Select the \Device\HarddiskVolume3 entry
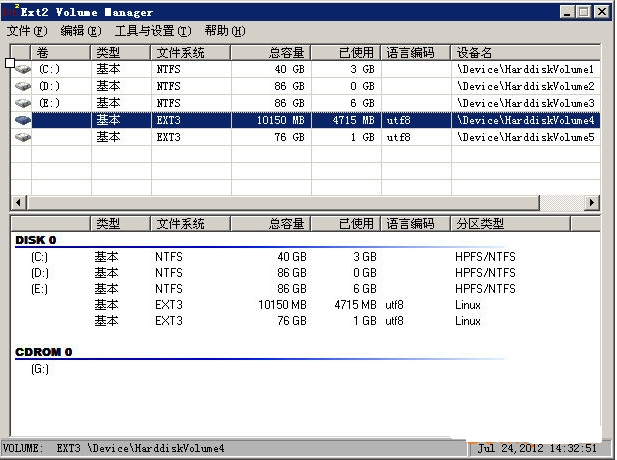617x460 pixels. [525, 103]
